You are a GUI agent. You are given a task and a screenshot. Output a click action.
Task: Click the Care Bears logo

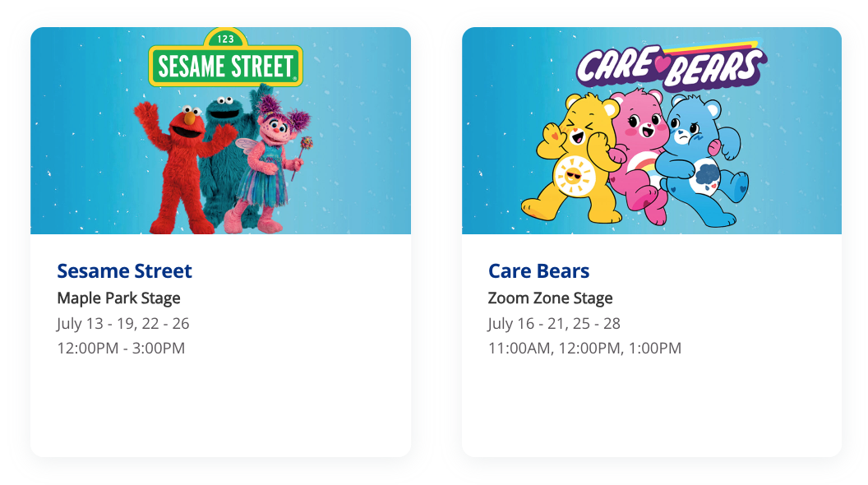[669, 67]
